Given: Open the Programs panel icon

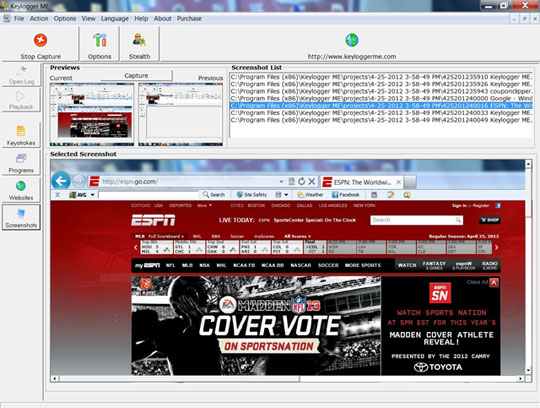Looking at the screenshot, I should pos(21,158).
